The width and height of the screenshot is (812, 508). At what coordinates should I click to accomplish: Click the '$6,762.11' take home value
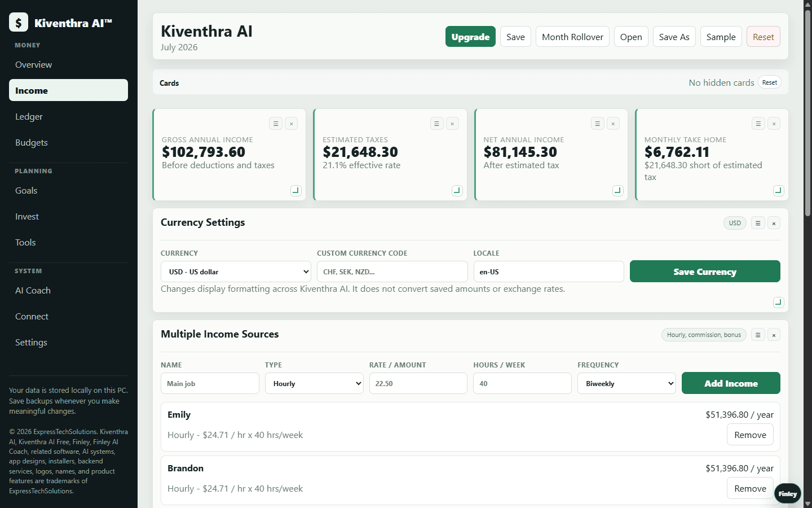[x=677, y=152]
